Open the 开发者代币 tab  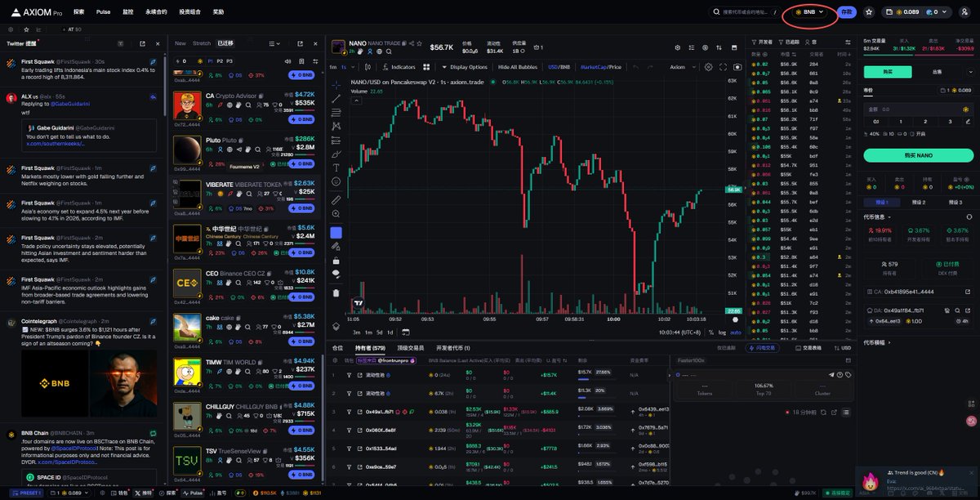[x=452, y=347]
